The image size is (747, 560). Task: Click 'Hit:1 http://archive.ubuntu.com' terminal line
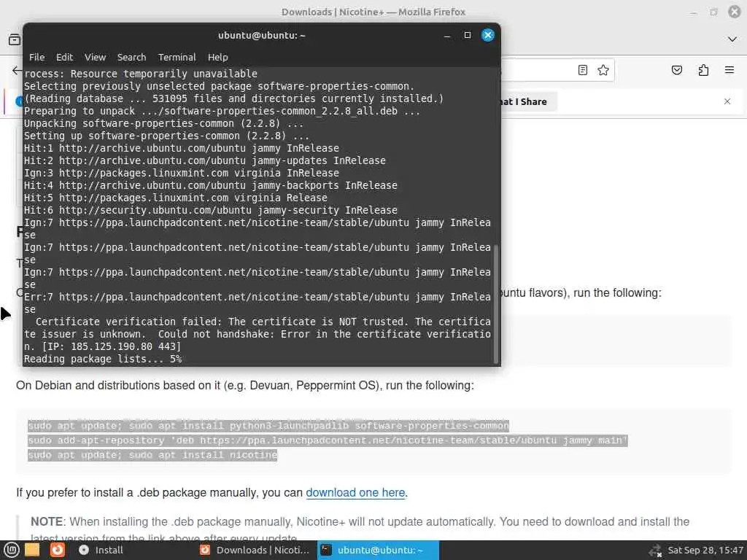click(x=182, y=148)
